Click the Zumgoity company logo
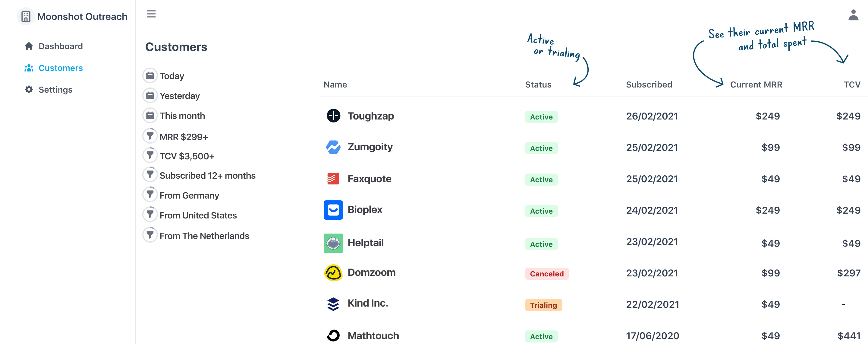Screen dimensions: 868x344 [x=333, y=147]
